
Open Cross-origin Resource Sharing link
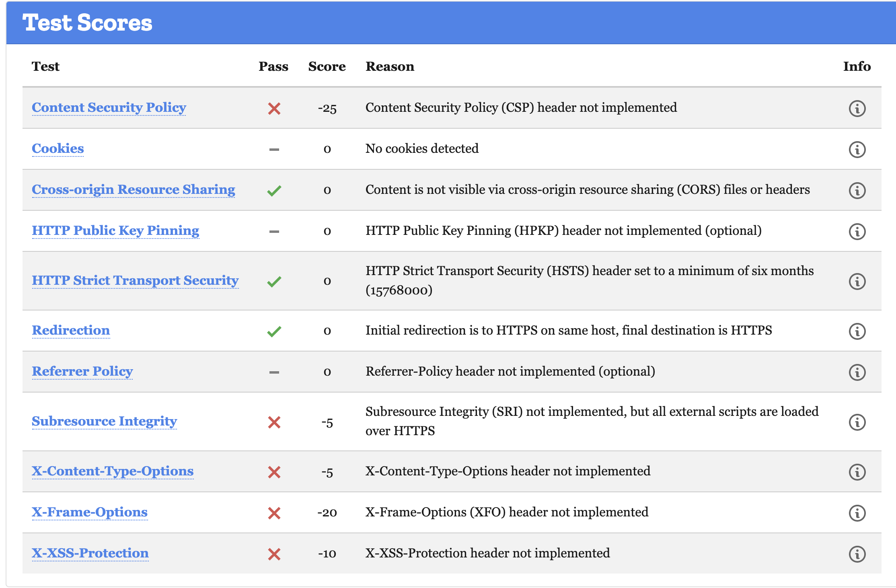click(134, 190)
